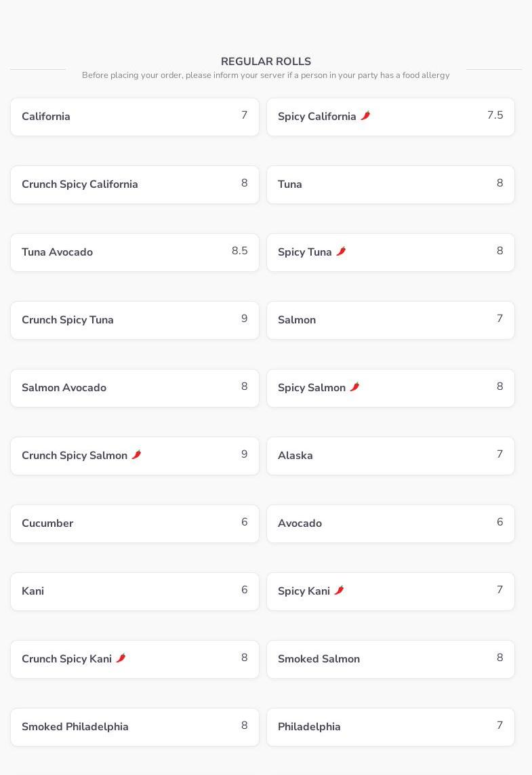Select the Alaska roll
Screen dimensions: 532x775
[x=390, y=456]
